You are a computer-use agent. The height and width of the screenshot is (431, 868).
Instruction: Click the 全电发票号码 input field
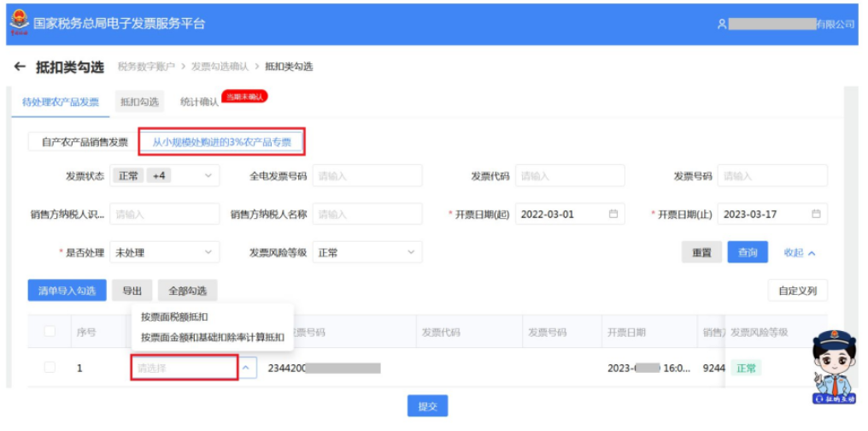point(367,175)
